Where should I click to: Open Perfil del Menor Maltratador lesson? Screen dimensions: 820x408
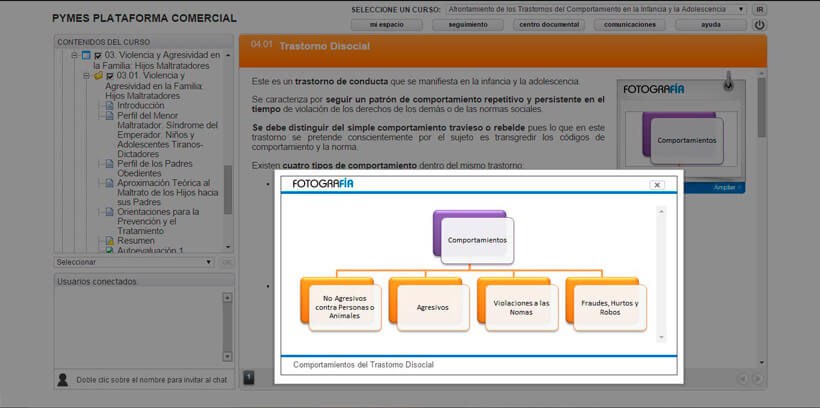point(167,135)
